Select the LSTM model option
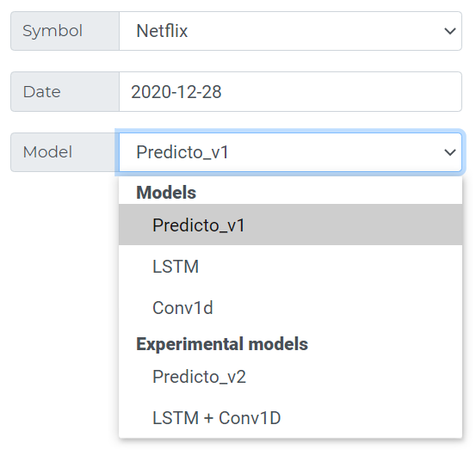The image size is (476, 468). click(291, 266)
